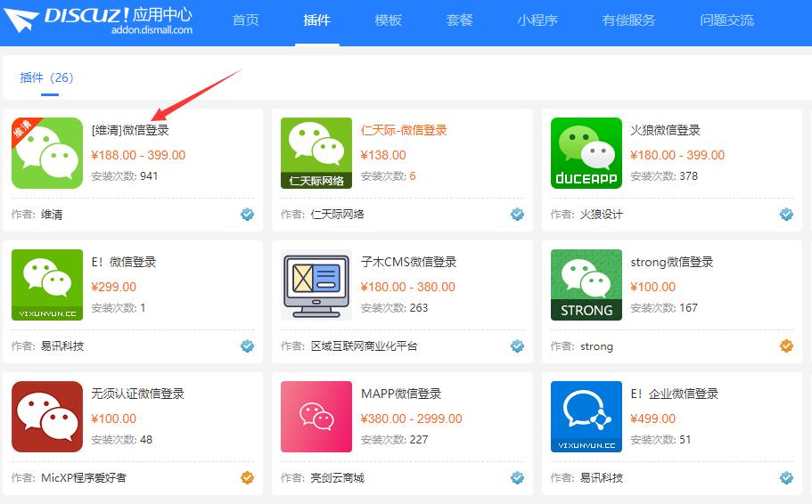Open author 仁天际网络 profile link
This screenshot has width=812, height=504.
click(338, 215)
